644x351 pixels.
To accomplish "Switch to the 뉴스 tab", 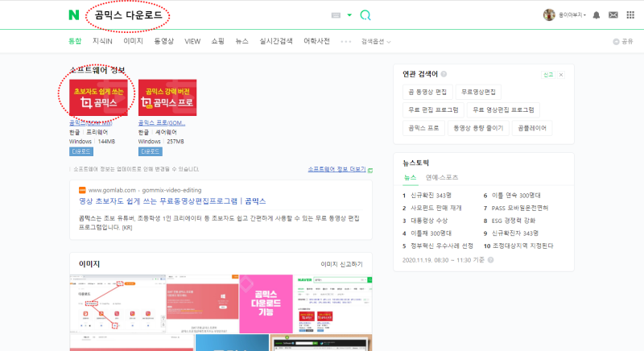I will click(242, 41).
